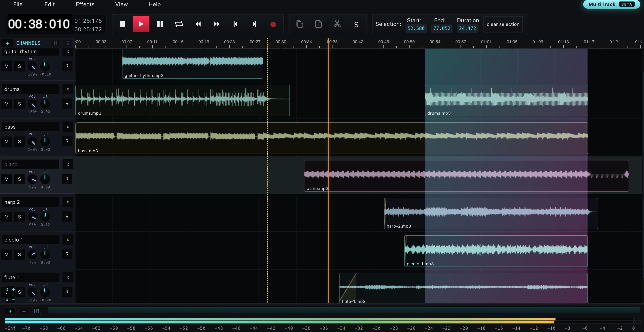Jump to end with skip-forward icon
This screenshot has width=644, height=332.
point(254,24)
